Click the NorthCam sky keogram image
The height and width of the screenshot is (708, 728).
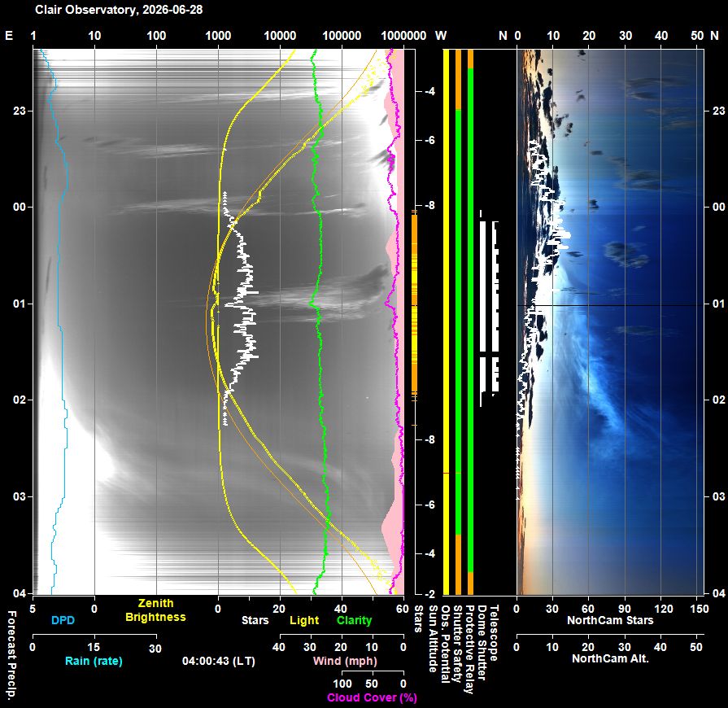(x=610, y=321)
